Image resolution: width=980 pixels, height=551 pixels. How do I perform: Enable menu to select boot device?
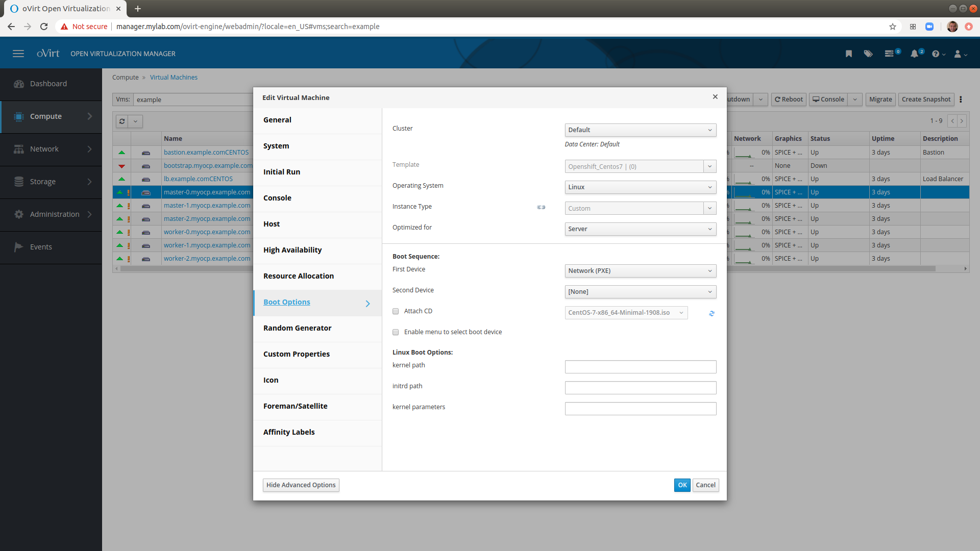click(x=396, y=332)
